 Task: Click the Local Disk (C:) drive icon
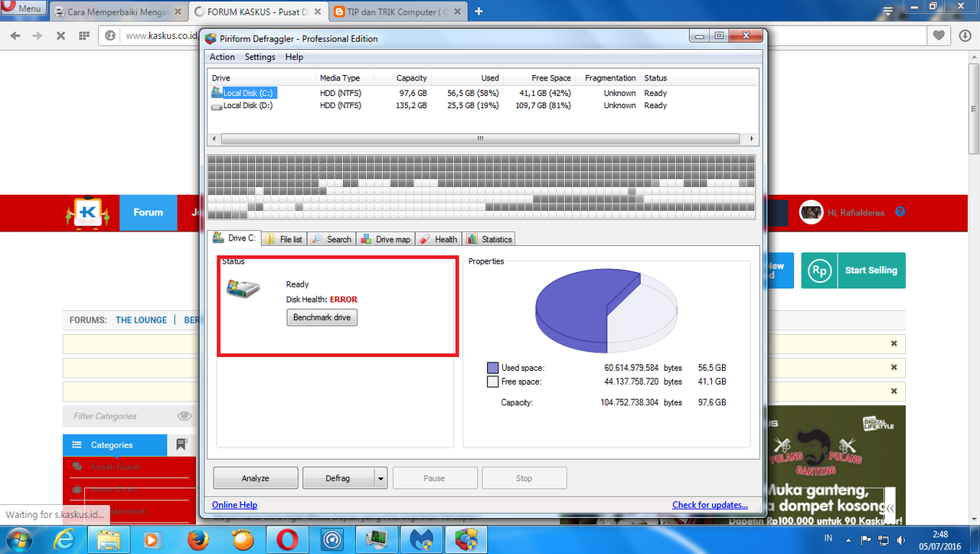[x=217, y=93]
